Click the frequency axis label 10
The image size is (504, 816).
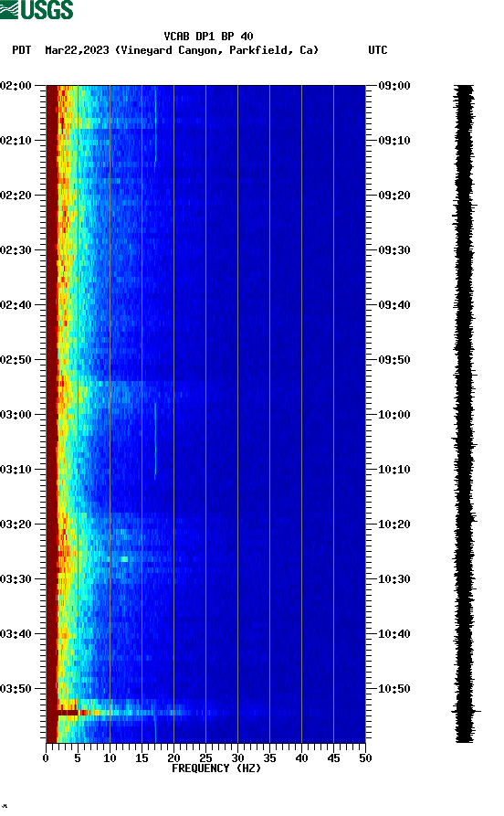pos(110,758)
